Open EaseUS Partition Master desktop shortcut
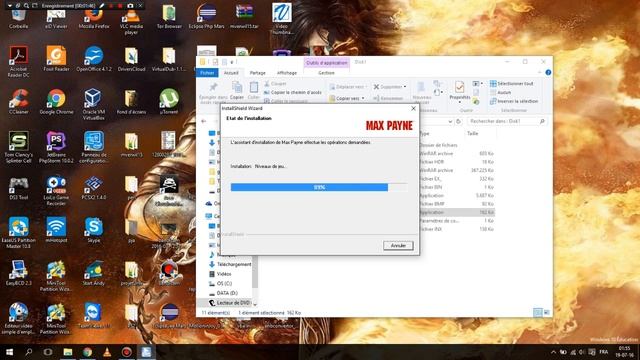The height and width of the screenshot is (360, 640). pos(18,233)
